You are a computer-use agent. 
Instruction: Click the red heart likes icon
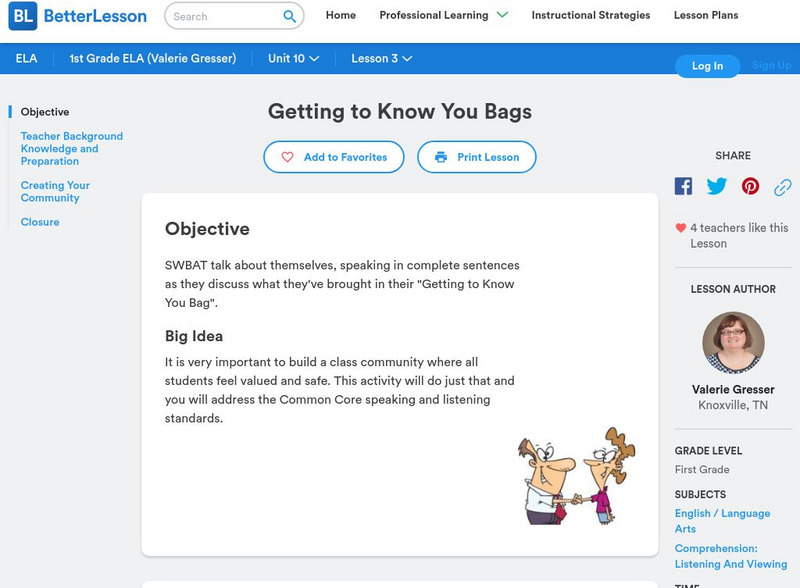681,228
